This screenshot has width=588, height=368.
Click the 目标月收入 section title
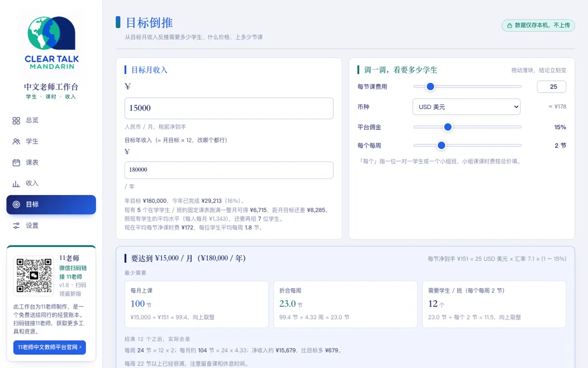pos(149,70)
